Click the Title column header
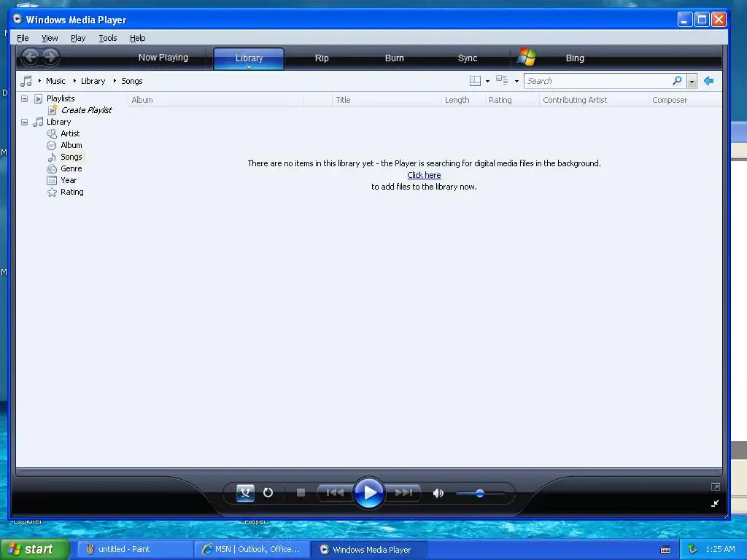 [x=387, y=100]
